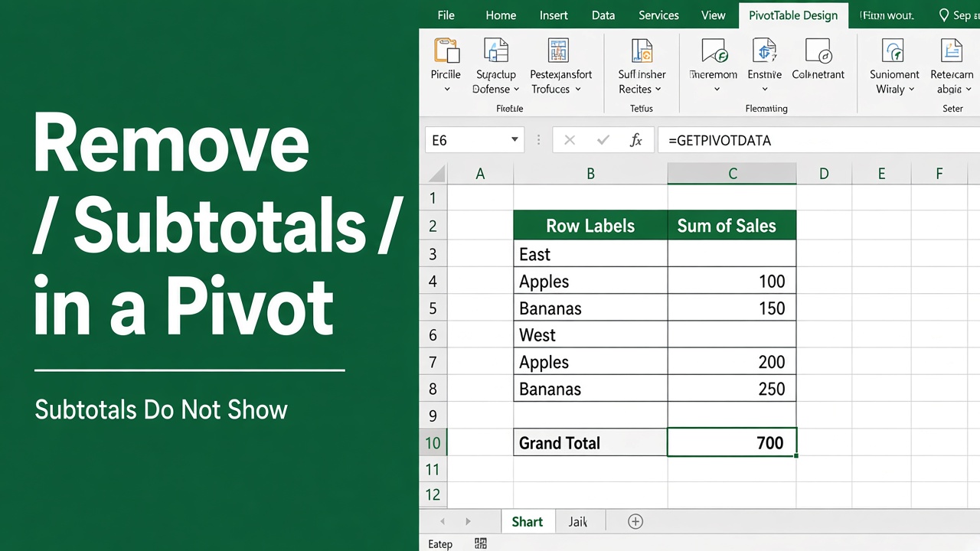Open the File tab
Image resolution: width=980 pixels, height=551 pixels.
click(x=446, y=15)
